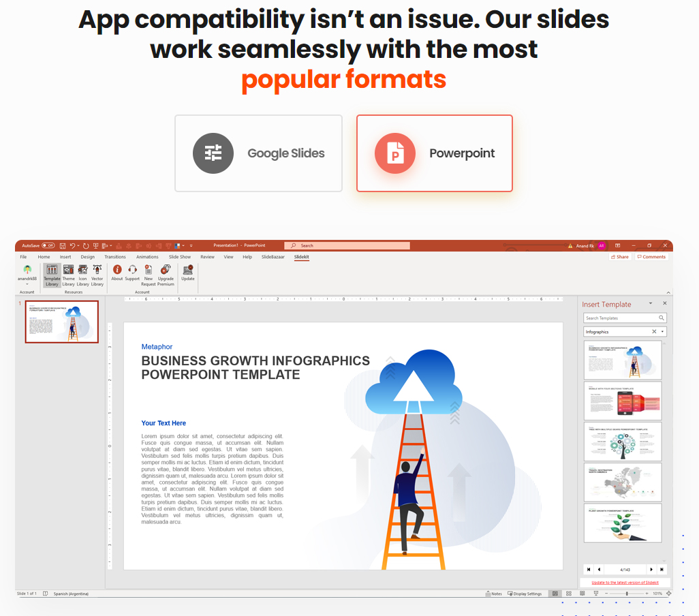Image resolution: width=699 pixels, height=616 pixels.
Task: Clear the Infographics category filter
Action: (x=654, y=332)
